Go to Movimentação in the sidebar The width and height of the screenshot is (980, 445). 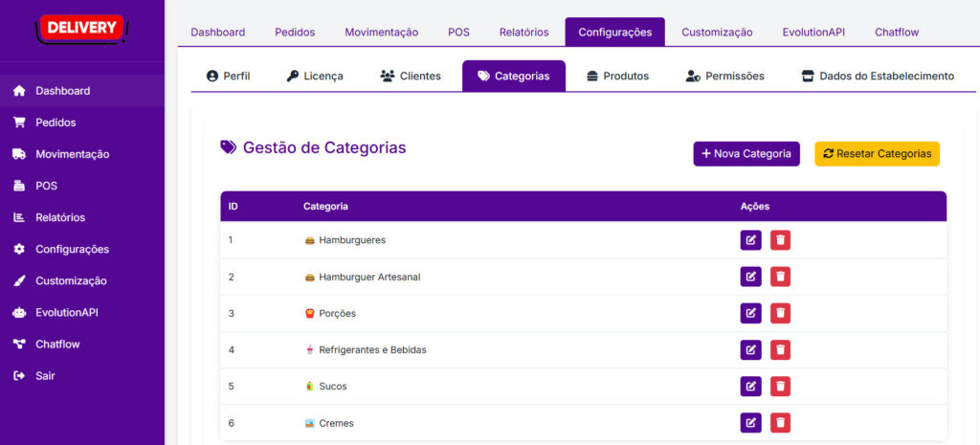(x=82, y=154)
